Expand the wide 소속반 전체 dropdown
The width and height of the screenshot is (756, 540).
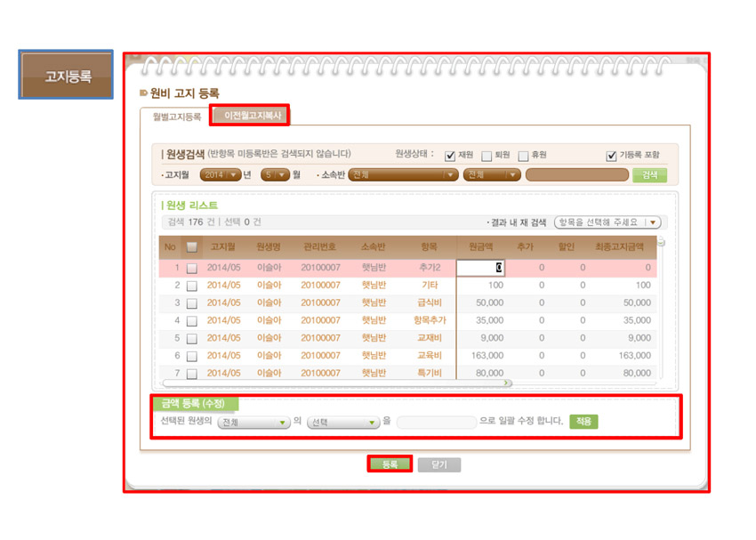[402, 175]
